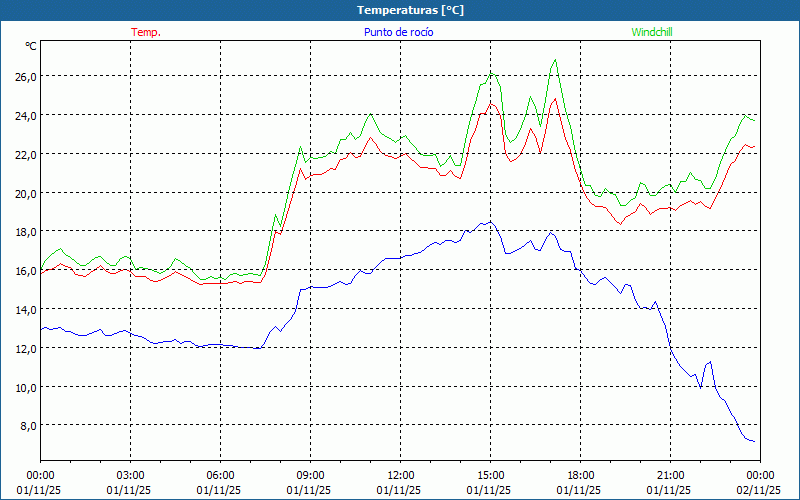Click the 14,0 y-axis label
The height and width of the screenshot is (500, 800).
tap(25, 310)
